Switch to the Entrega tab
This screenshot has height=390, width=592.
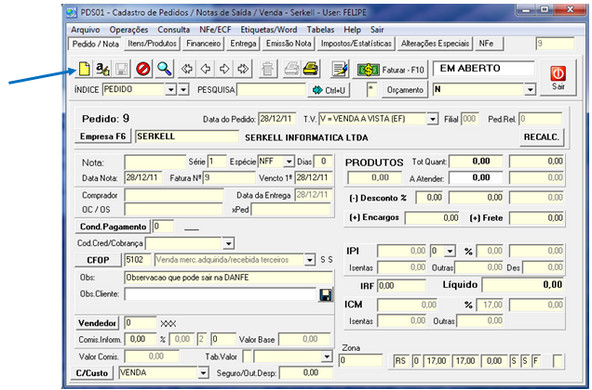click(243, 44)
